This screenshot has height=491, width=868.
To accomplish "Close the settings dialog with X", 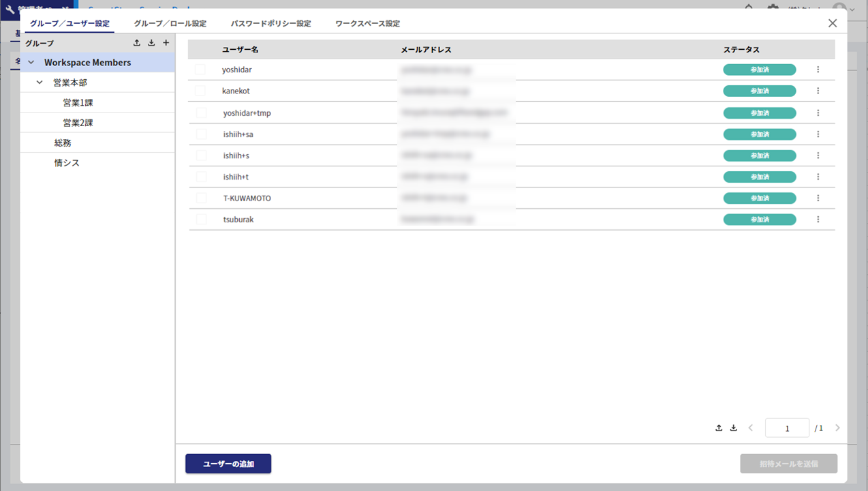I will (x=832, y=23).
